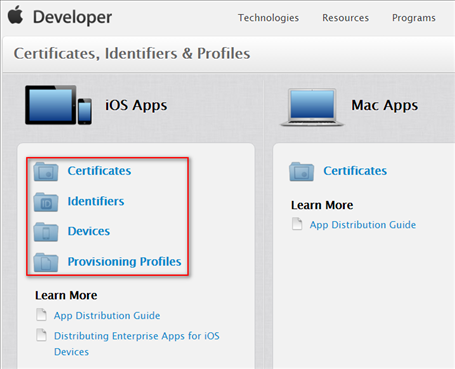Open Mac App Distribution Guide link

click(x=363, y=225)
